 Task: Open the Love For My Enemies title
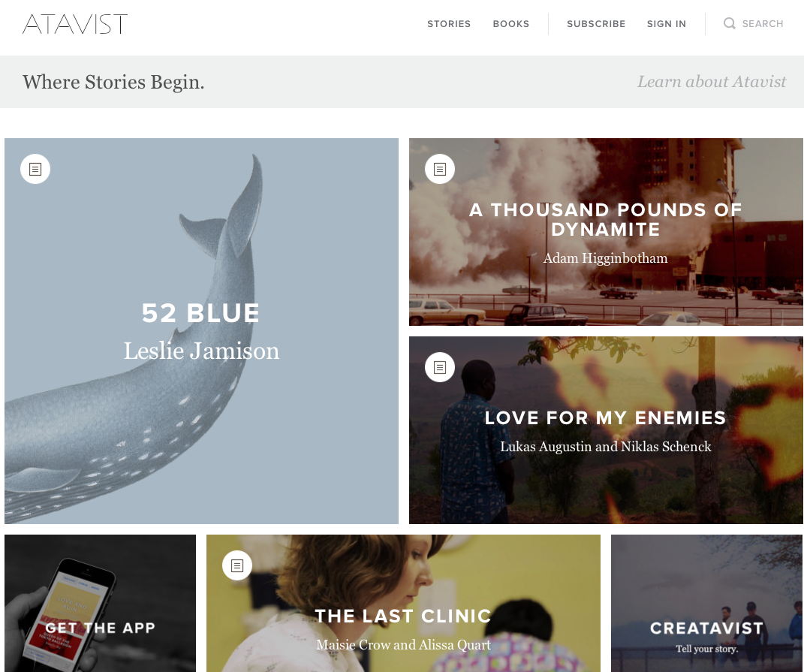click(606, 418)
